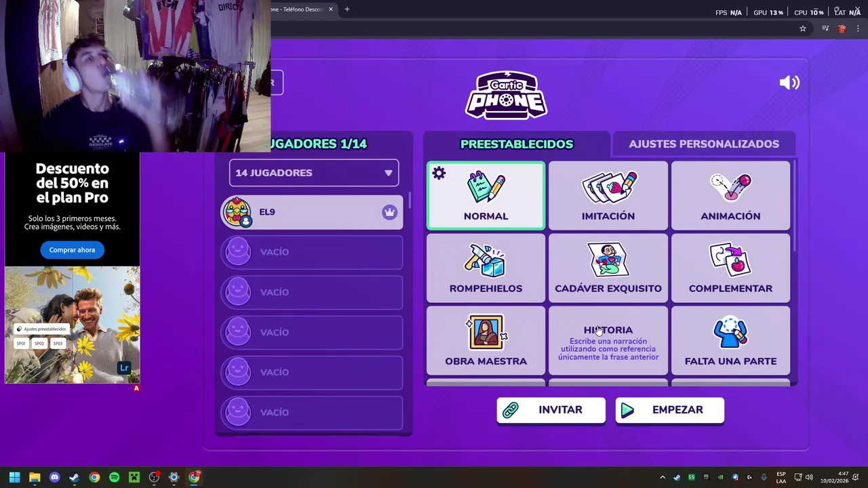Open OBS Studio from the taskbar
The image size is (868, 488).
click(154, 477)
